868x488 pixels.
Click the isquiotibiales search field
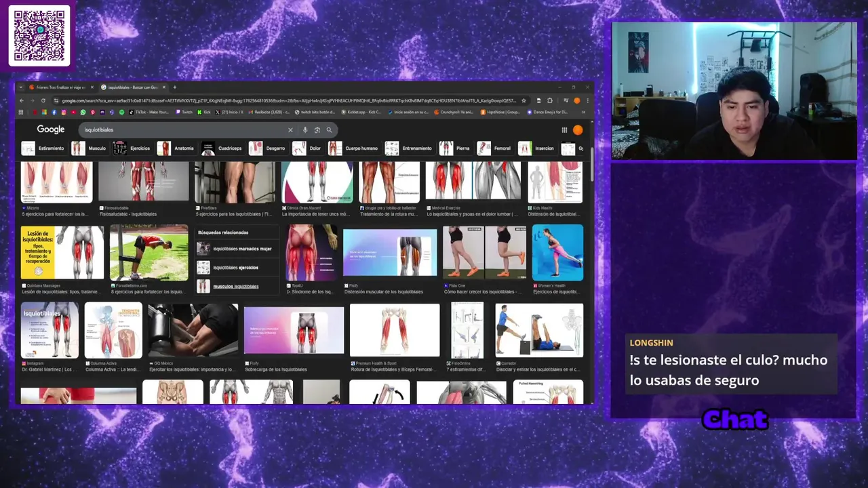pos(183,129)
